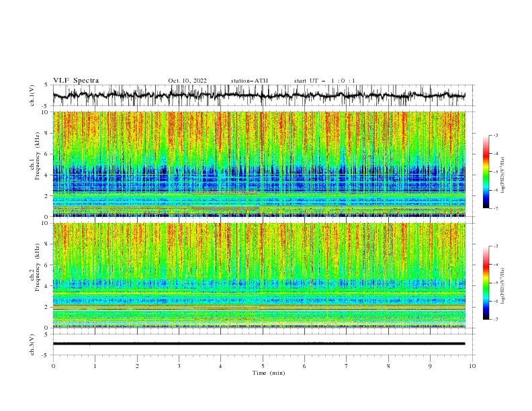
Task: Click ch.1(V) axis tick "5"
Action: [x=46, y=85]
